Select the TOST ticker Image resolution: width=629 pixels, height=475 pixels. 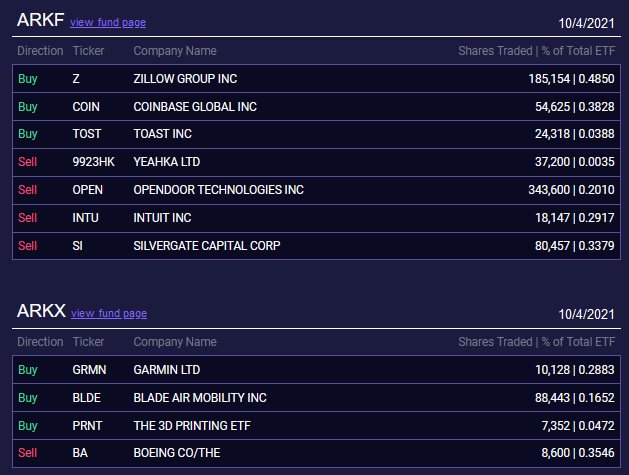coord(87,134)
